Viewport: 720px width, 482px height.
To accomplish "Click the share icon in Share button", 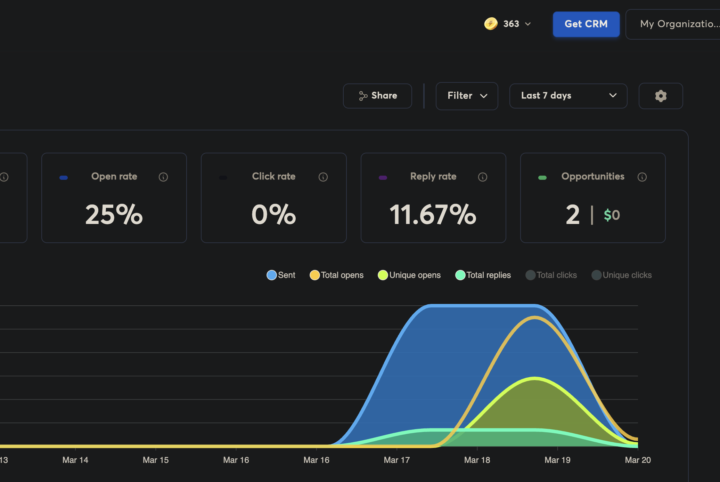I will pos(363,96).
